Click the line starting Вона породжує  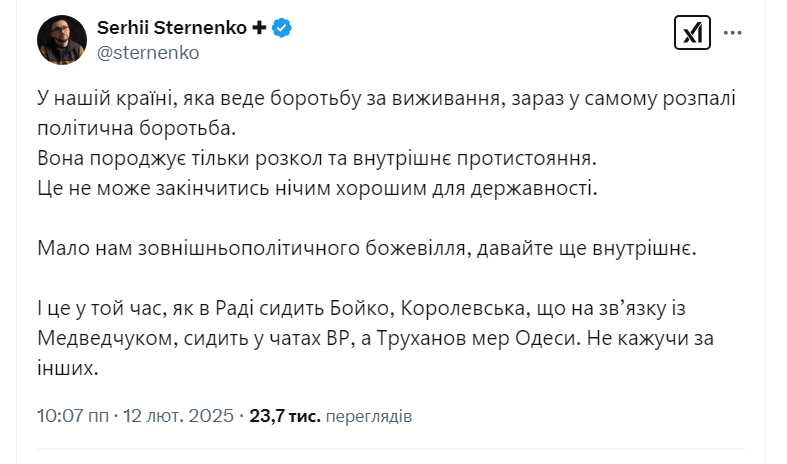pyautogui.click(x=317, y=158)
